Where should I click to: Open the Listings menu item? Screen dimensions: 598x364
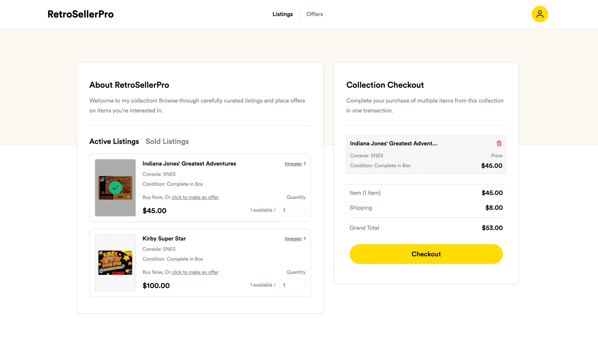click(282, 14)
